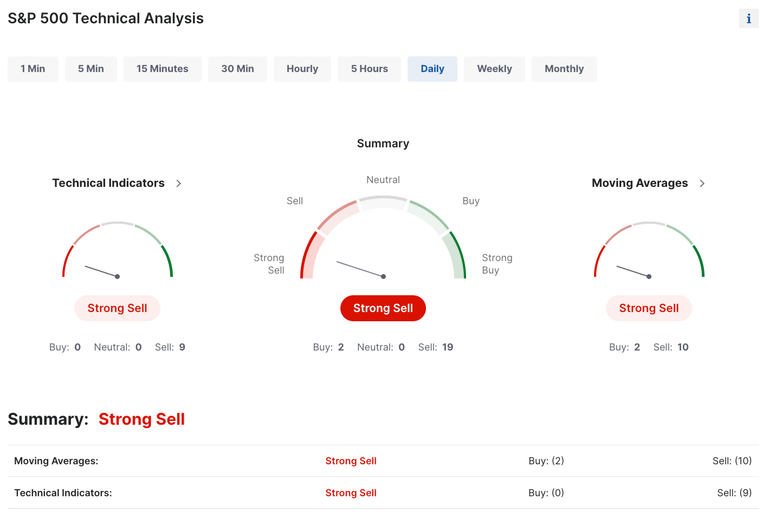Click the 'S&P 500 Technical Analysis' title
The image size is (775, 532).
[106, 18]
